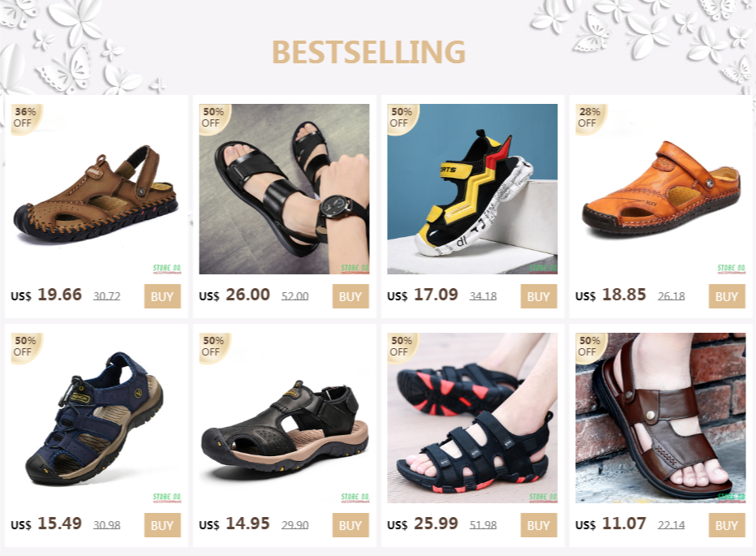Screen dimensions: 756x556
Task: Click BUY for the US$ 18.85 orange sandal
Action: pyautogui.click(x=727, y=296)
